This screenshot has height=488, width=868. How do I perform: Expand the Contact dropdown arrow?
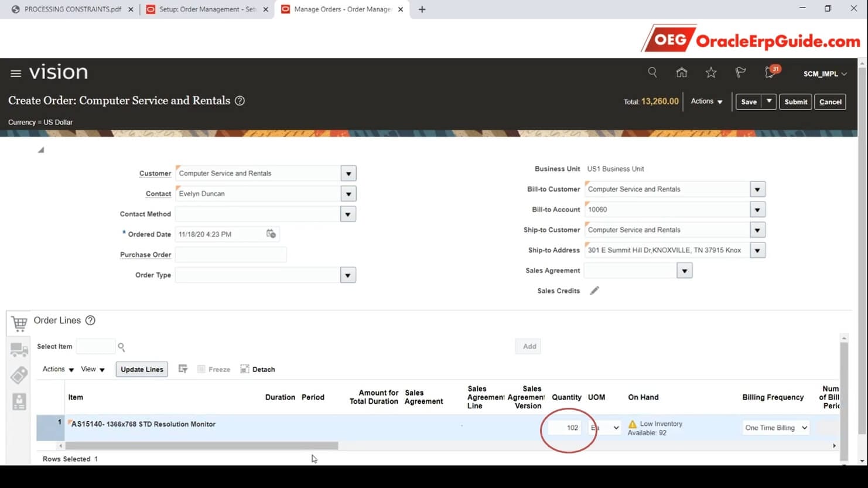[348, 194]
